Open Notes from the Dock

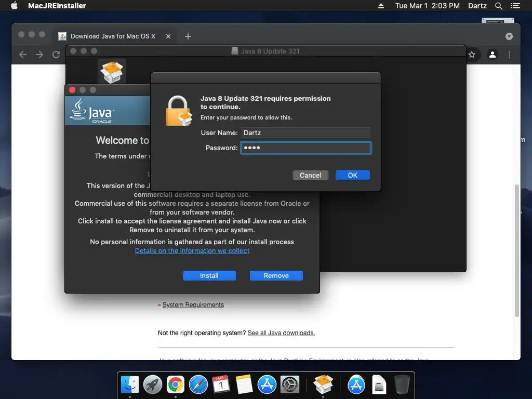pyautogui.click(x=244, y=385)
